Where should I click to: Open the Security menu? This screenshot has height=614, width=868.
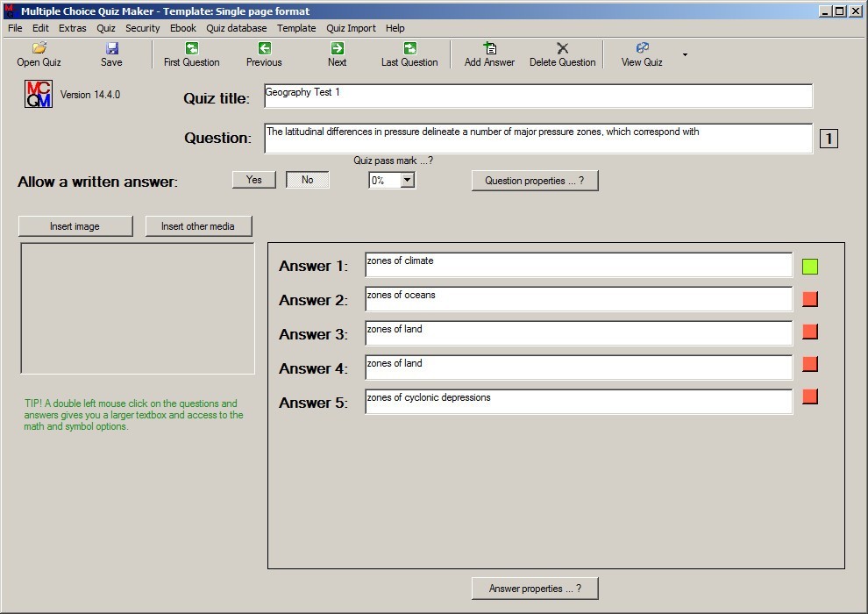142,28
